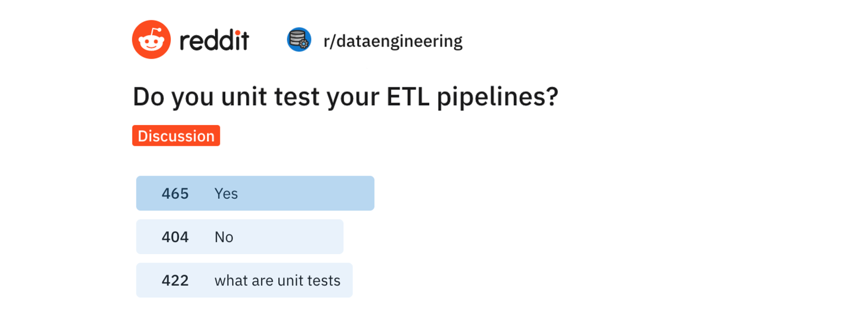This screenshot has height=331, width=868.
Task: Choose the 'what are unit tests' option
Action: 244,280
